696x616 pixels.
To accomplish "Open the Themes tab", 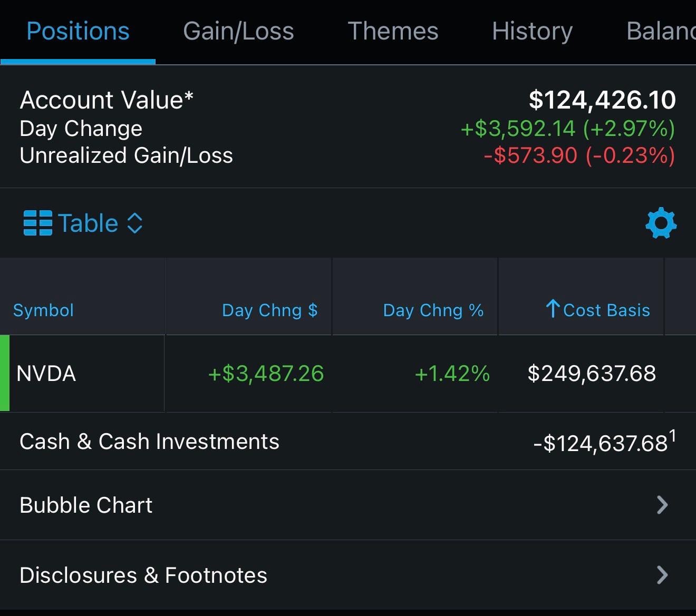I will tap(393, 31).
